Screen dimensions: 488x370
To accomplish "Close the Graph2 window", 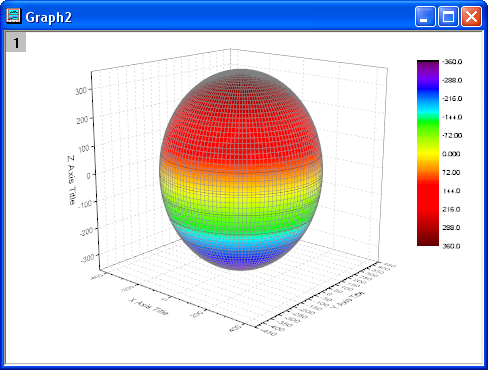I will point(471,16).
